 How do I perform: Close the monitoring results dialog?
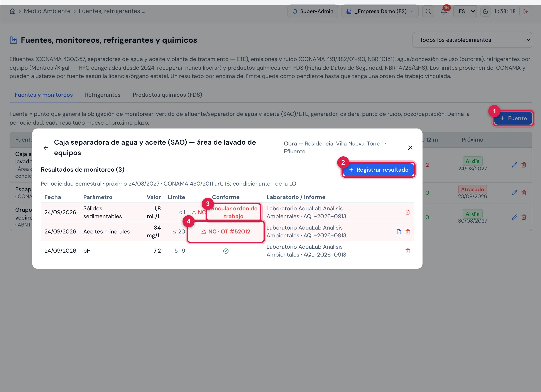click(x=410, y=148)
